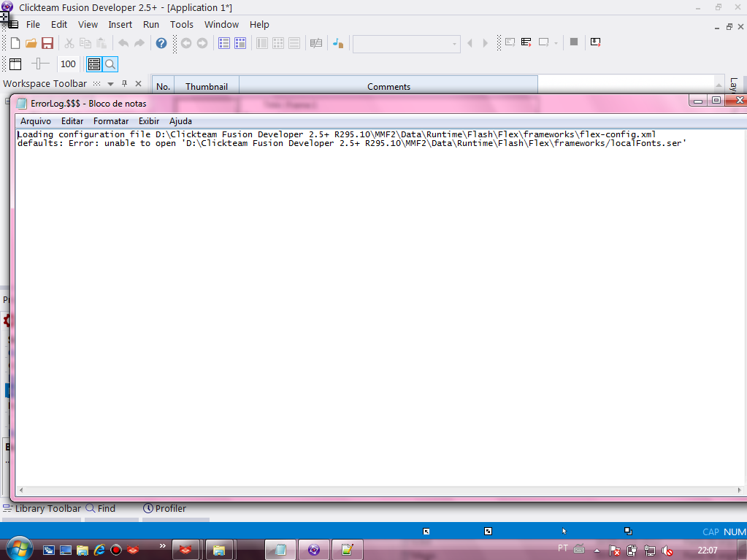Open the Fusion File menu
The width and height of the screenshot is (747, 560).
coord(33,24)
